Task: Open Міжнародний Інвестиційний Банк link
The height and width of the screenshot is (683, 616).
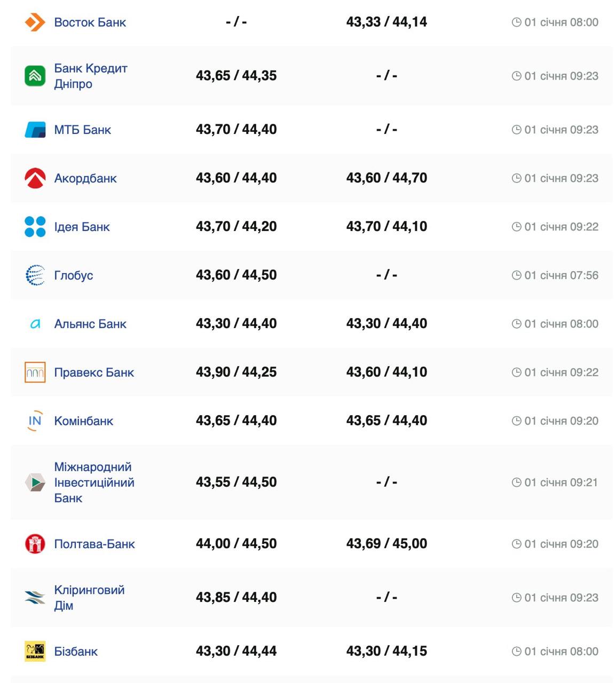Action: 94,482
